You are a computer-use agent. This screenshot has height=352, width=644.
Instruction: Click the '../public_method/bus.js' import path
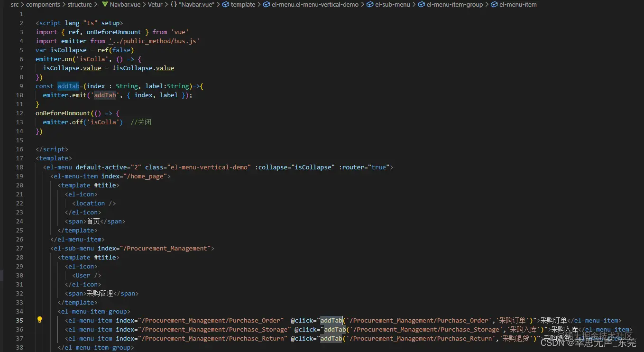click(x=154, y=41)
